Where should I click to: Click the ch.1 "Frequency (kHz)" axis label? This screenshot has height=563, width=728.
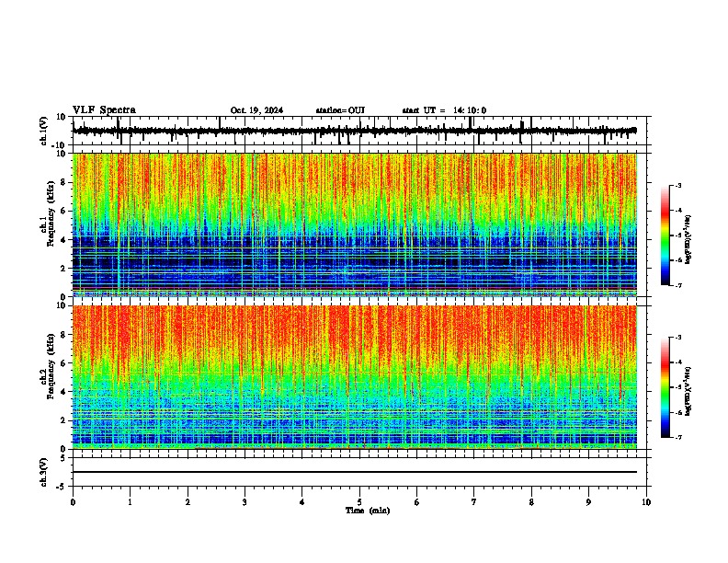click(x=51, y=214)
